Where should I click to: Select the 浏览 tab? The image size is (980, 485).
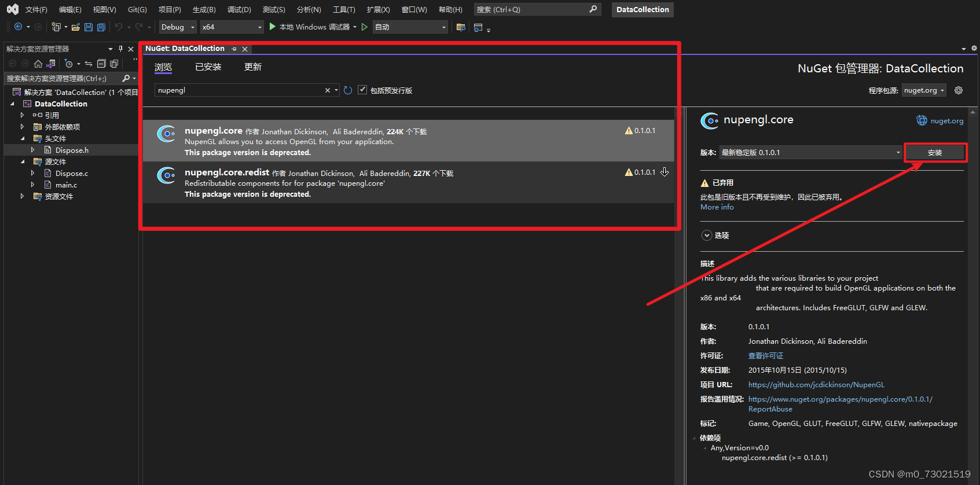click(163, 67)
